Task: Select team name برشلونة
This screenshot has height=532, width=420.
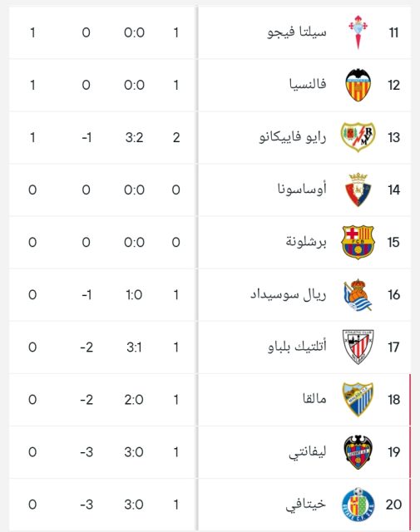Action: (x=306, y=242)
